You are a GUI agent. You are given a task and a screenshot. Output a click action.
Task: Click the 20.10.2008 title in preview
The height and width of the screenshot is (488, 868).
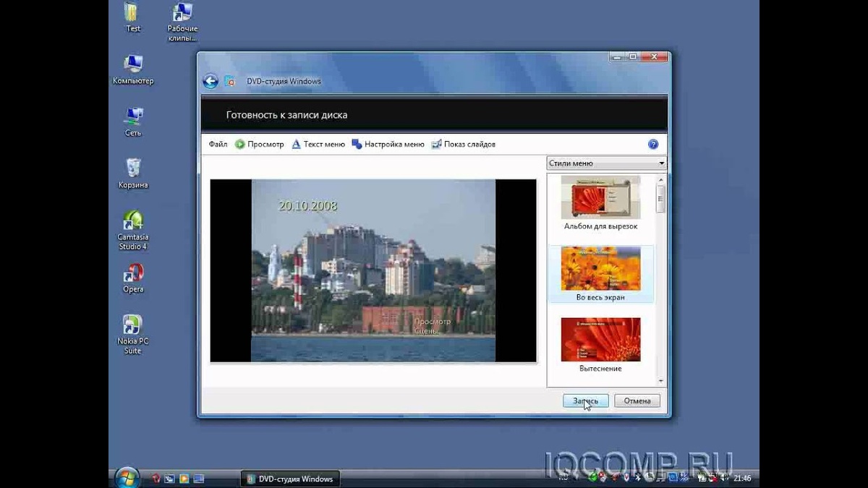[307, 206]
